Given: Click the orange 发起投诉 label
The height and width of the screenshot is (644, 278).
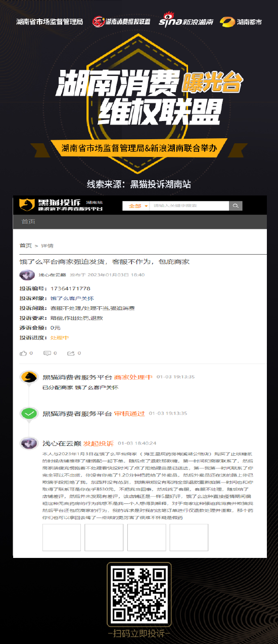Looking at the screenshot, I should (99, 443).
